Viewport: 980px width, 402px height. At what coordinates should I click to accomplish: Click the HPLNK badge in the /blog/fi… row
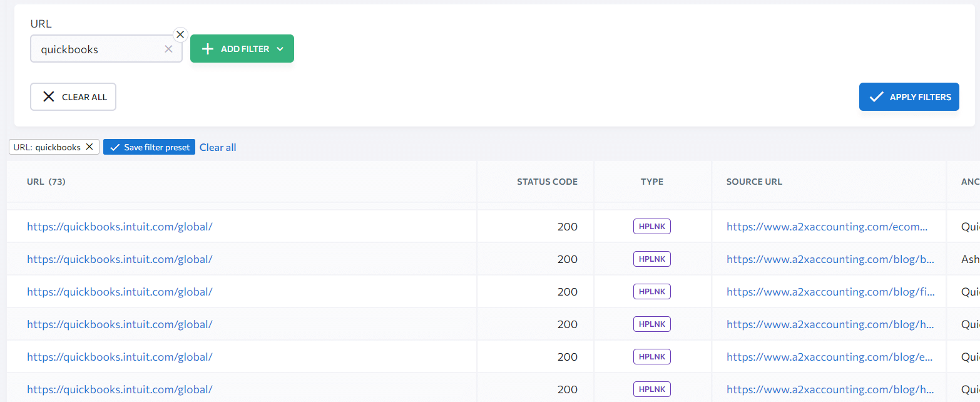[652, 292]
